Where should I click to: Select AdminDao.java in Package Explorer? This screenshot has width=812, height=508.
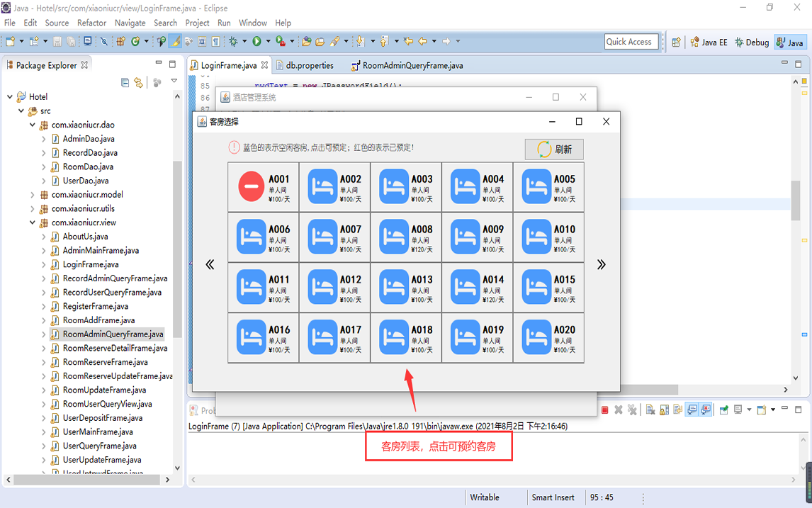click(x=89, y=139)
